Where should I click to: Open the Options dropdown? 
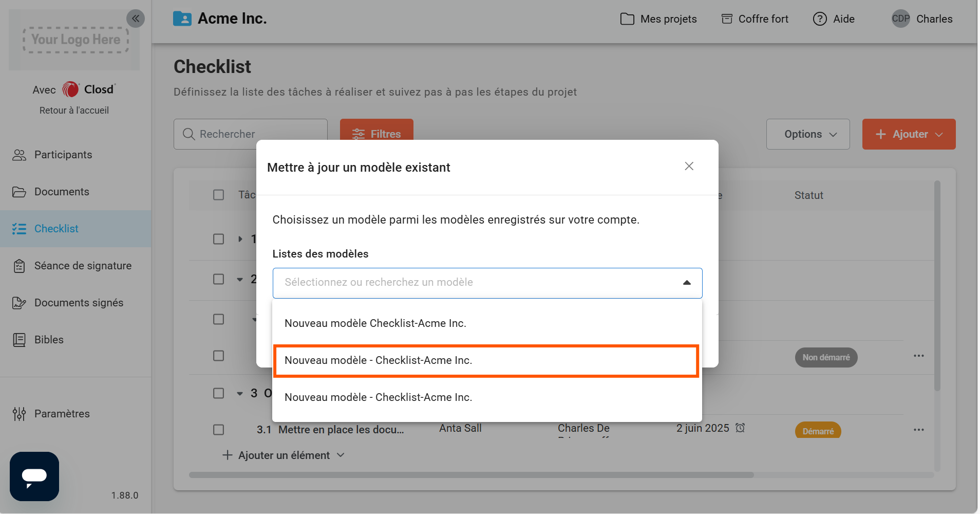tap(807, 134)
